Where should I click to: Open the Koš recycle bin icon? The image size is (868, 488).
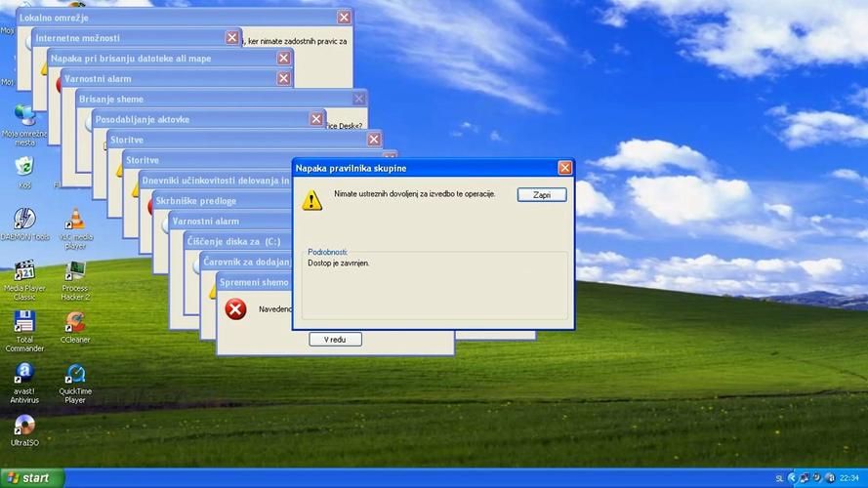point(24,167)
